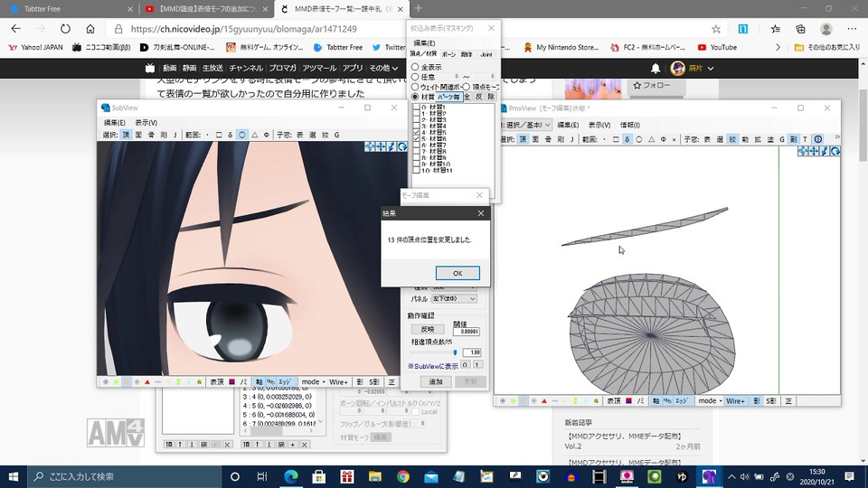Uncheck 材質6 checkbox in material list
The height and width of the screenshot is (488, 868).
(416, 139)
